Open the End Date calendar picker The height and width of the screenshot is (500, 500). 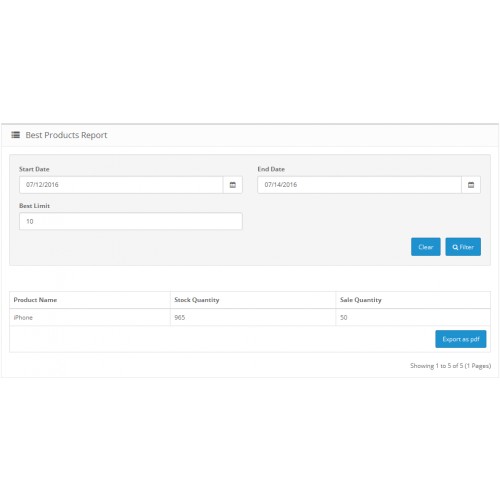pos(471,185)
